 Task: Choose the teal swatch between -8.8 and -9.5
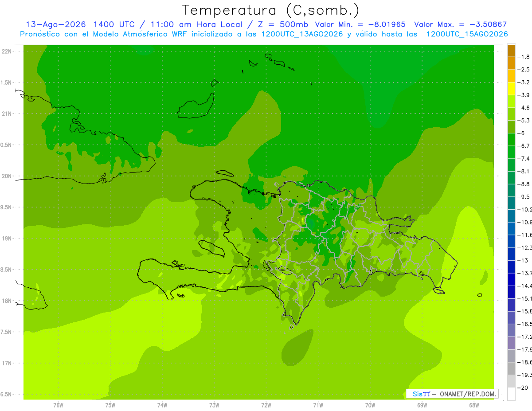point(511,190)
